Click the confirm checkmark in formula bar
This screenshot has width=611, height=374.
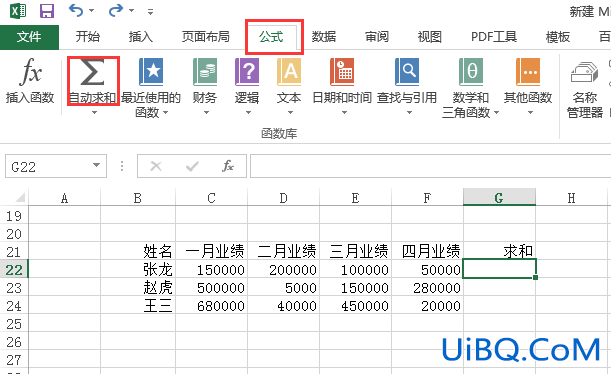pyautogui.click(x=192, y=166)
